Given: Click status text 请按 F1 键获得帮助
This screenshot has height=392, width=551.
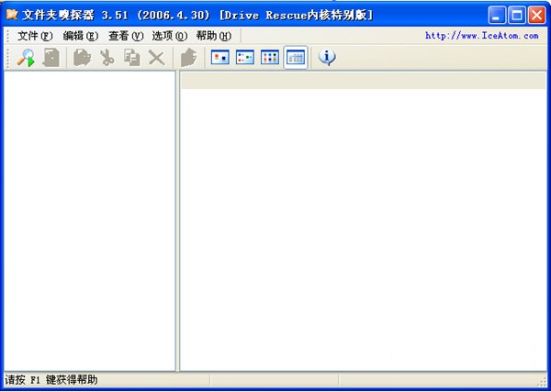Looking at the screenshot, I should [51, 380].
